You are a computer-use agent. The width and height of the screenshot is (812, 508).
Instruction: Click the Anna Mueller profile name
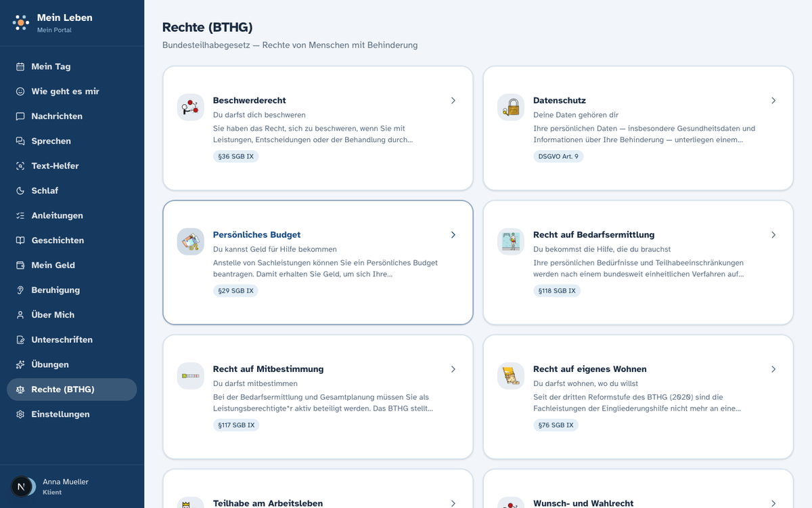click(66, 482)
